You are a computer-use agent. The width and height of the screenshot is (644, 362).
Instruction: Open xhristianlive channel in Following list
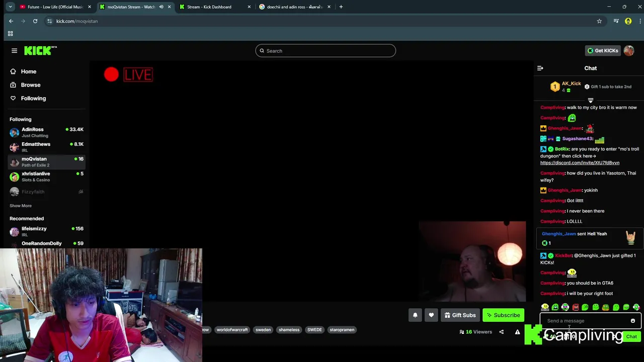(46, 176)
